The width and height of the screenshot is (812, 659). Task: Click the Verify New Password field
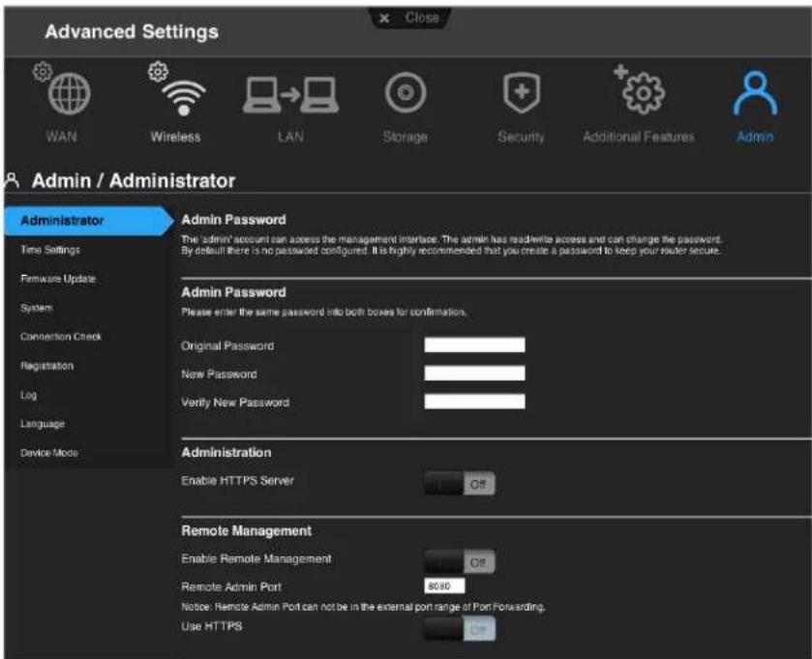(x=474, y=402)
